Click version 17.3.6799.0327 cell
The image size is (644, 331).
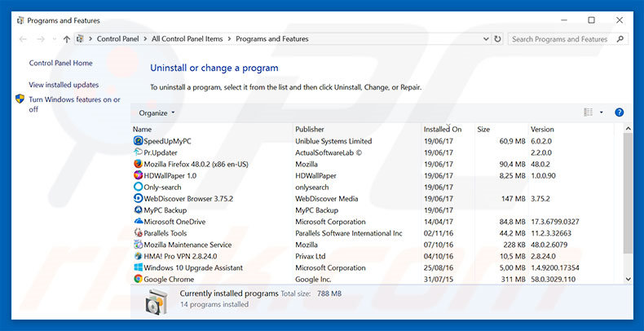(555, 222)
